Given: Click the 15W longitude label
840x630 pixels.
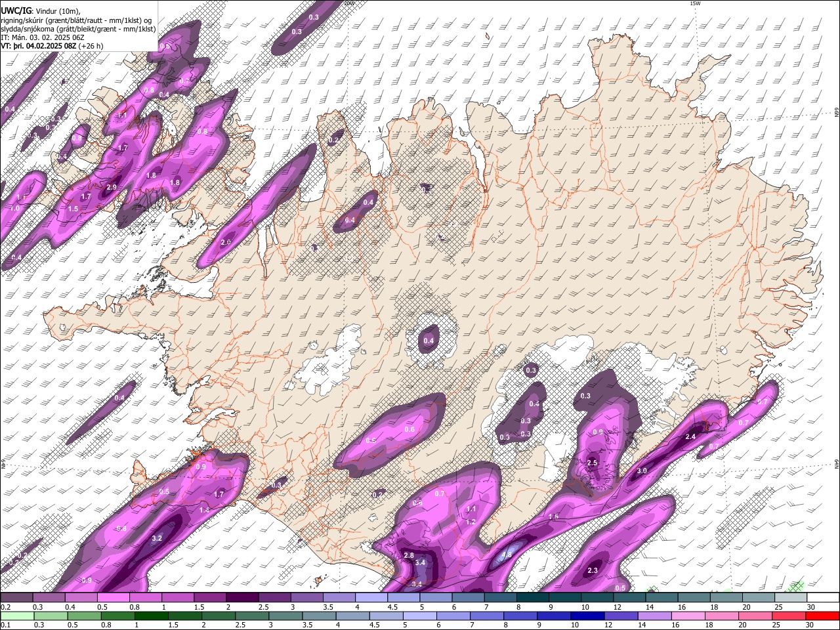Looking at the screenshot, I should coord(695,3).
